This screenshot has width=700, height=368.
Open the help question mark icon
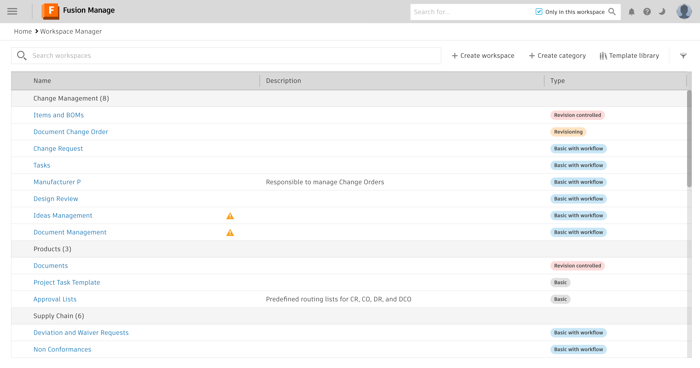pyautogui.click(x=647, y=12)
